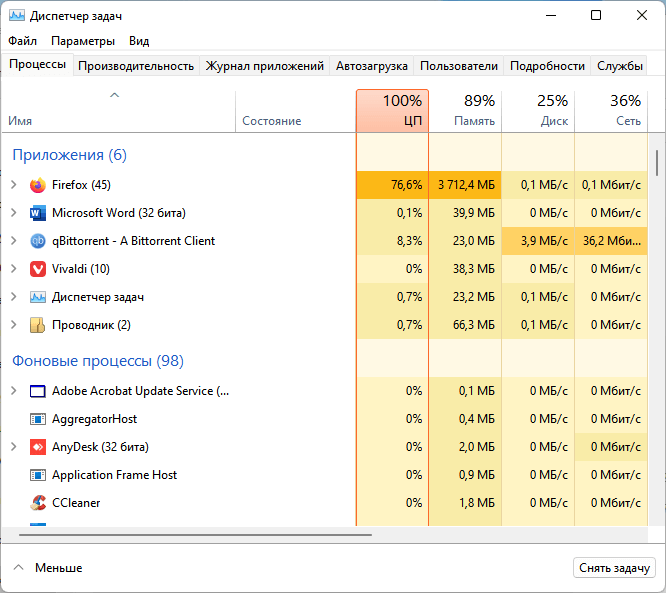Select the Microsoft Word process icon
Screen dimensions: 666x593
click(38, 213)
